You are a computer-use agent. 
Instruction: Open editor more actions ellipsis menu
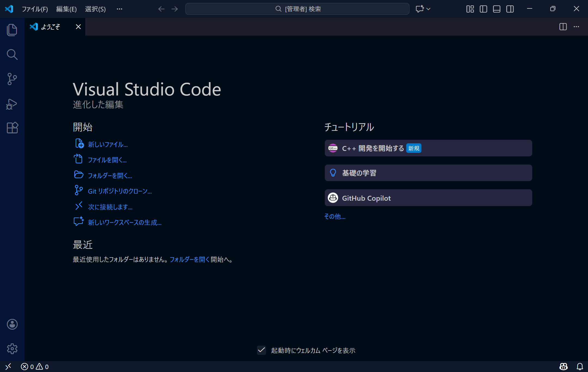point(576,27)
